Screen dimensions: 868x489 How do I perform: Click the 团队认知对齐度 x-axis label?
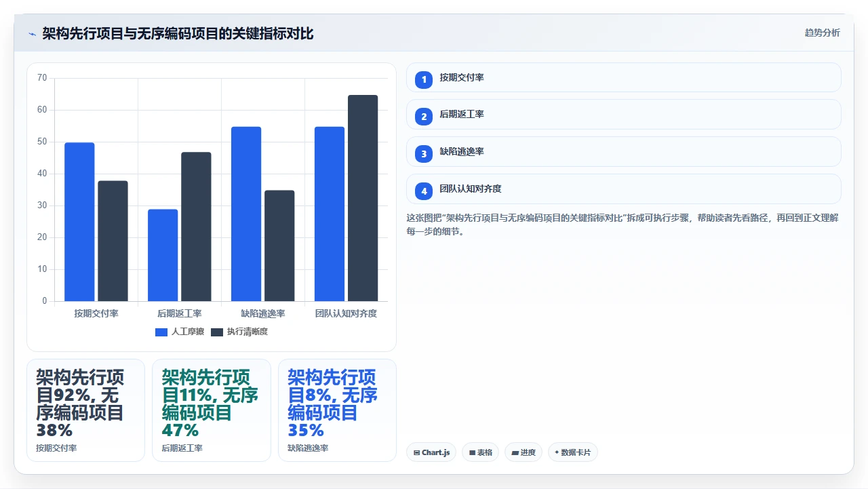pos(346,313)
